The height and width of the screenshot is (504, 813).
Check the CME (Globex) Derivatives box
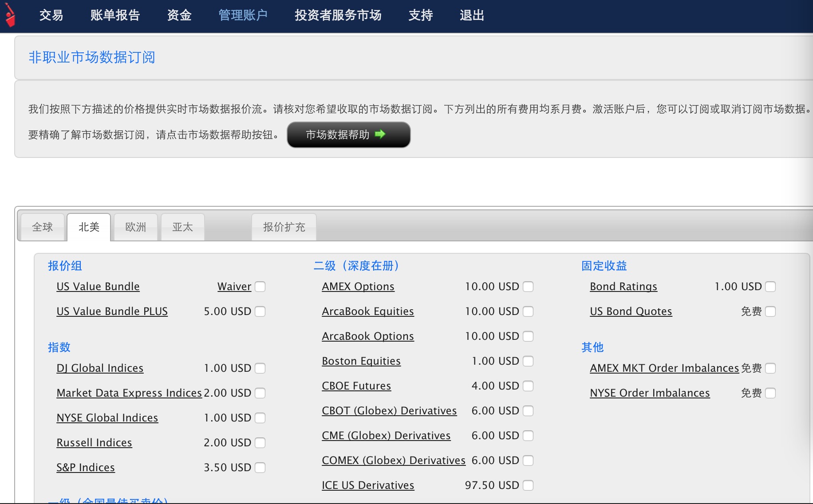528,436
